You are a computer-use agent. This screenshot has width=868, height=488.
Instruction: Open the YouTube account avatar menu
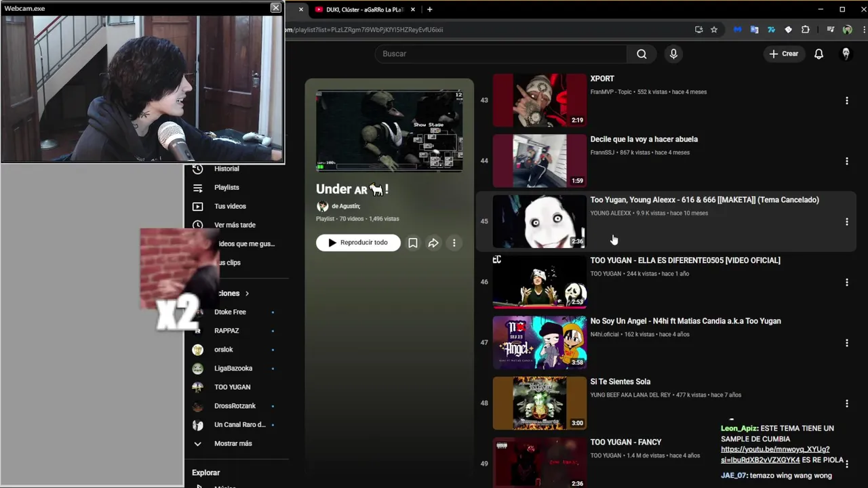coord(846,54)
